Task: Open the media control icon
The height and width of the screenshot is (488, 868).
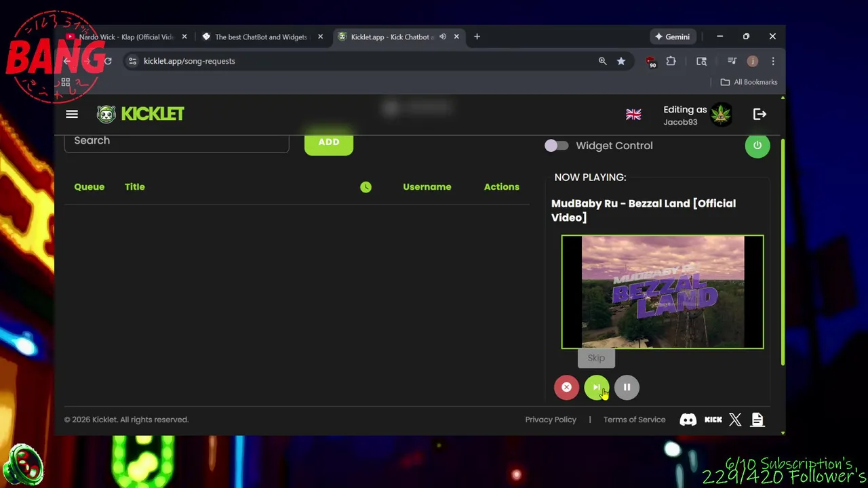Action: [732, 61]
